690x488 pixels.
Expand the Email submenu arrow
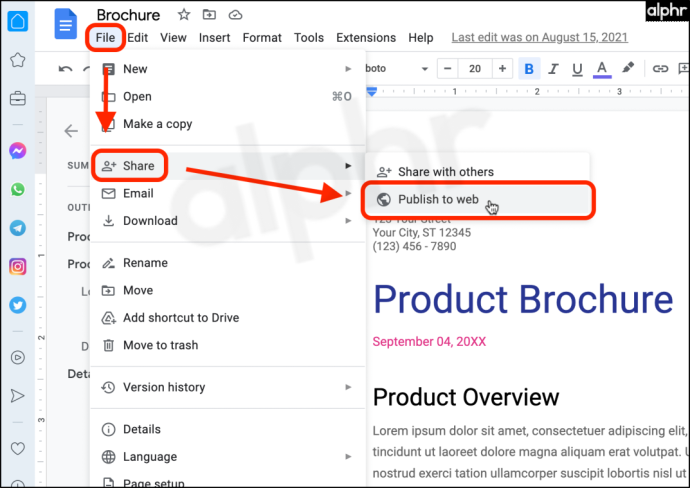click(x=348, y=193)
